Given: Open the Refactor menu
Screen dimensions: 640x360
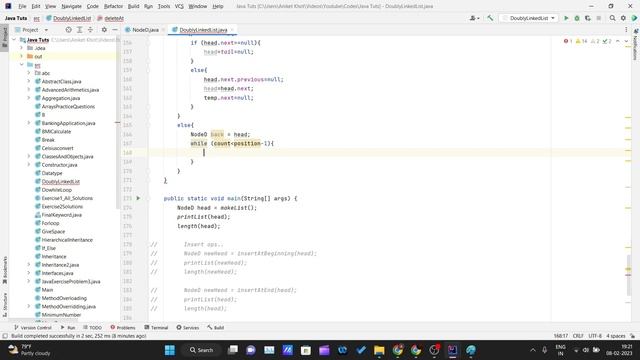Looking at the screenshot, I should (113, 6).
